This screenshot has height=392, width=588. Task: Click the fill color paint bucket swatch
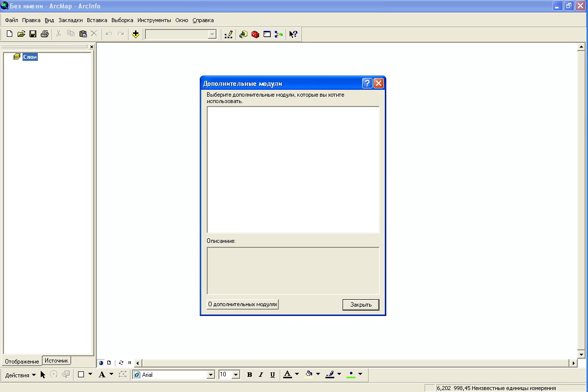[309, 374]
